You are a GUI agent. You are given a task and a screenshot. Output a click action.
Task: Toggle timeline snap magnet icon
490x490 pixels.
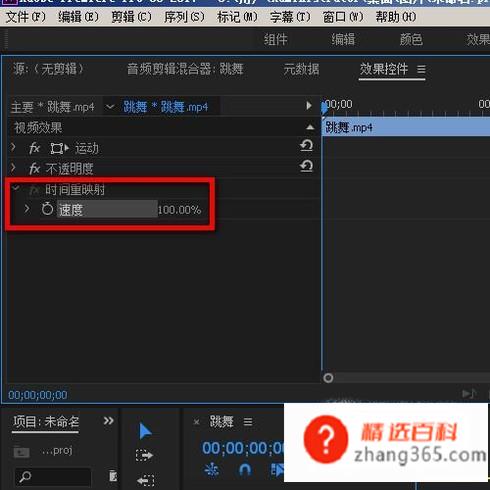[x=245, y=470]
